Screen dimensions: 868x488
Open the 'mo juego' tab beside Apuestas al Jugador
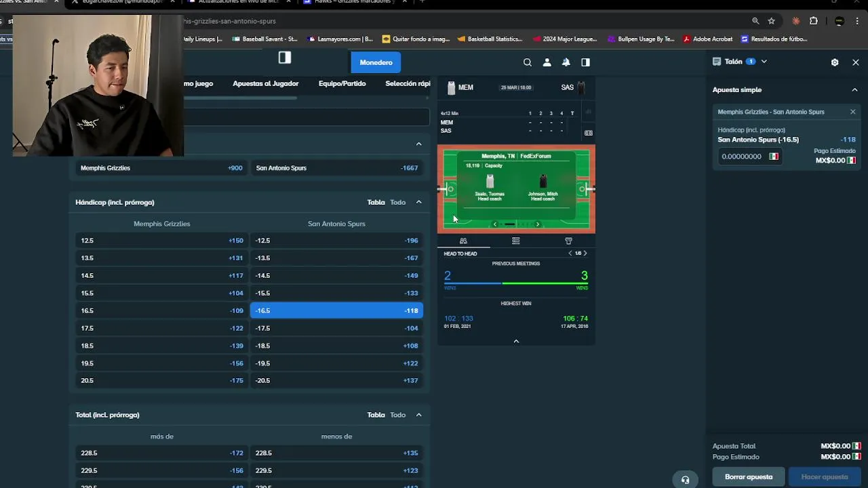coord(198,83)
